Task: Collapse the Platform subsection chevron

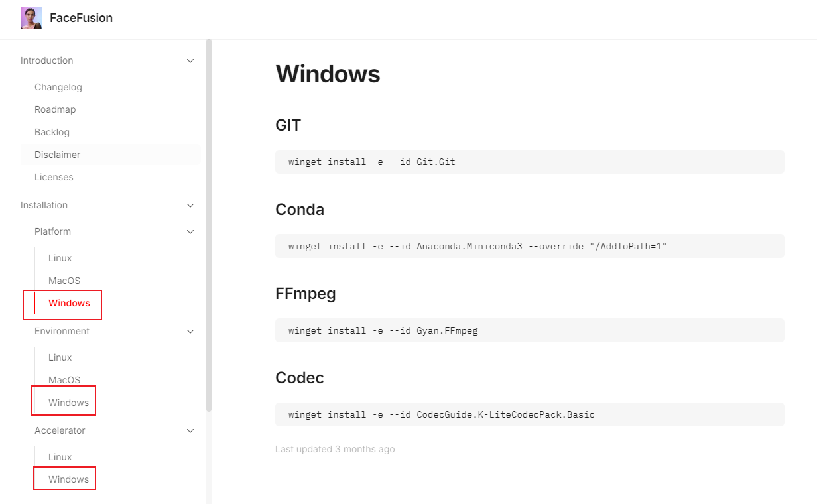Action: pyautogui.click(x=190, y=232)
